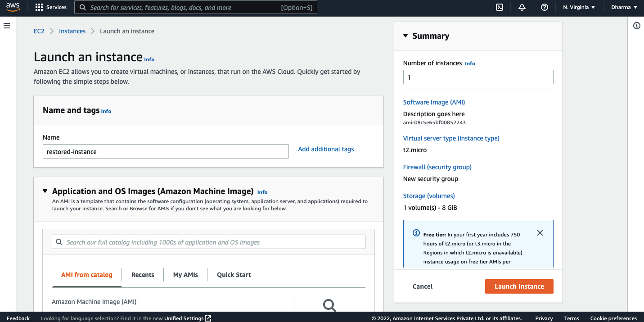Click the search magnifier in top bar

[x=83, y=7]
